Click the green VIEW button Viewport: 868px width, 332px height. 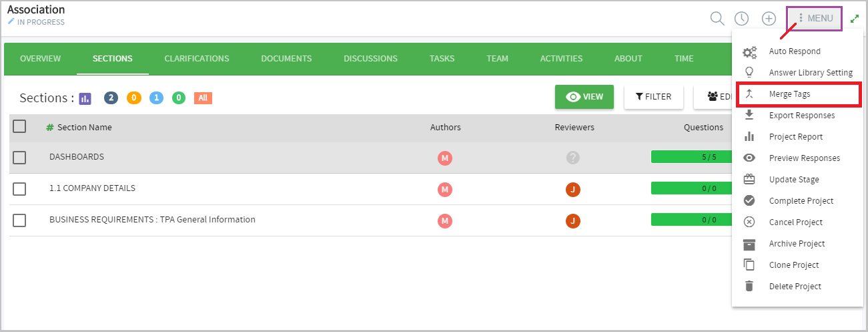pos(584,97)
